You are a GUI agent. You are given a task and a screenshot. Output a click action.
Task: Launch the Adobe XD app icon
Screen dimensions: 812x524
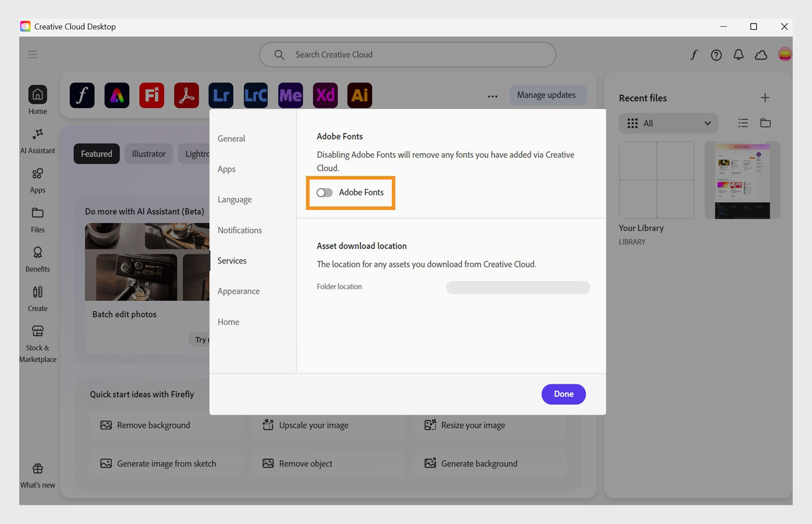(325, 95)
